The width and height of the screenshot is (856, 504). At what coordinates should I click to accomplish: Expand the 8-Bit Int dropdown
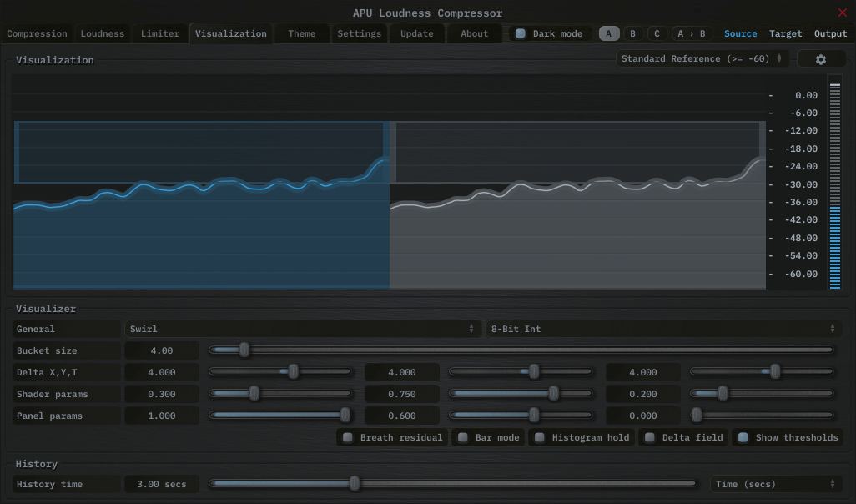663,329
